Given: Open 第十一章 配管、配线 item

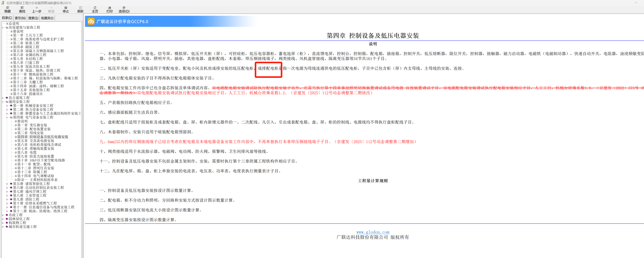Looking at the screenshot, I should [x=34, y=164].
